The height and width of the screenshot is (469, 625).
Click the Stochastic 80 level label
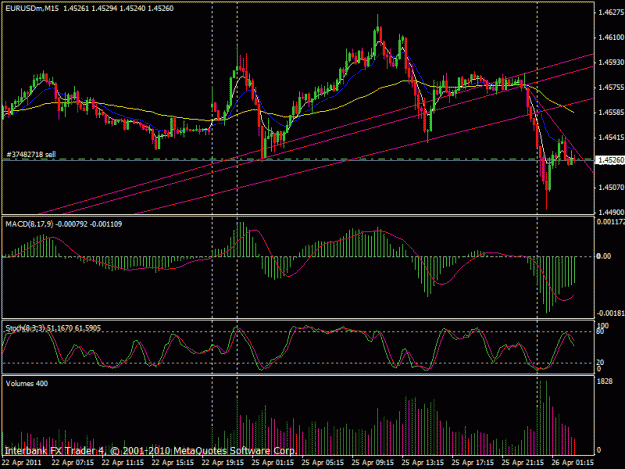(600, 331)
